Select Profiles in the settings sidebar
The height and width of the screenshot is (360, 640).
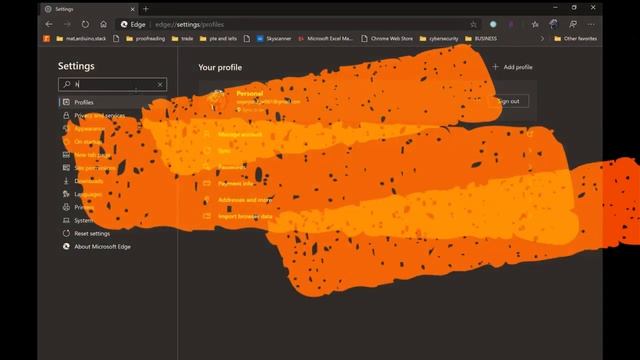click(x=113, y=102)
